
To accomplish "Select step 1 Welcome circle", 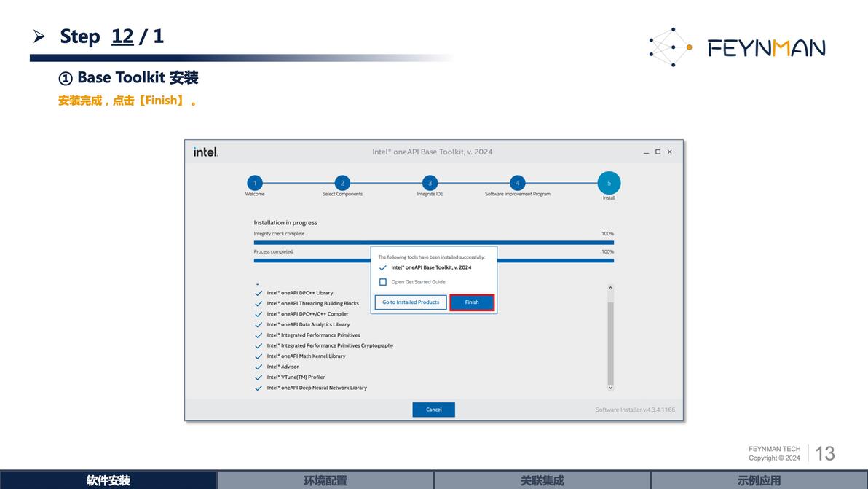I will [255, 183].
